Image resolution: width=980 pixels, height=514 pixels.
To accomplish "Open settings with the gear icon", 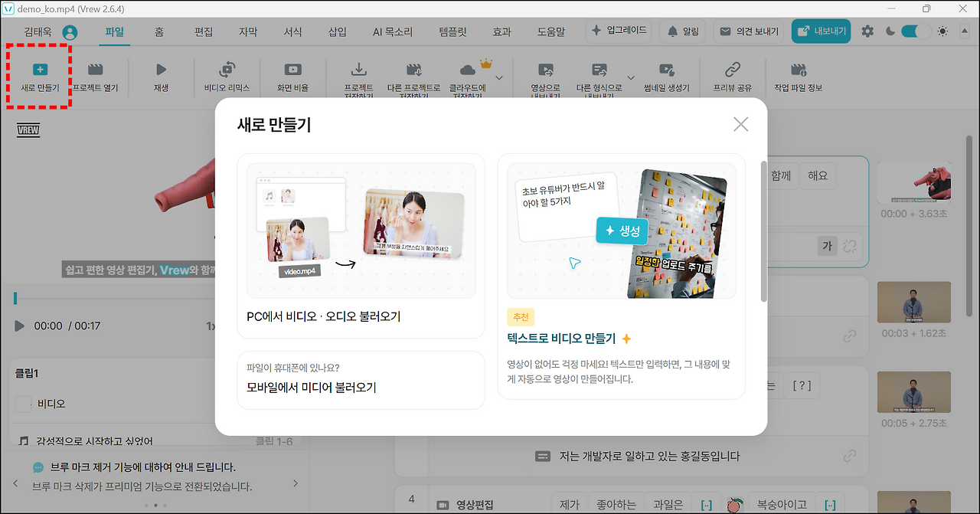I will point(867,31).
